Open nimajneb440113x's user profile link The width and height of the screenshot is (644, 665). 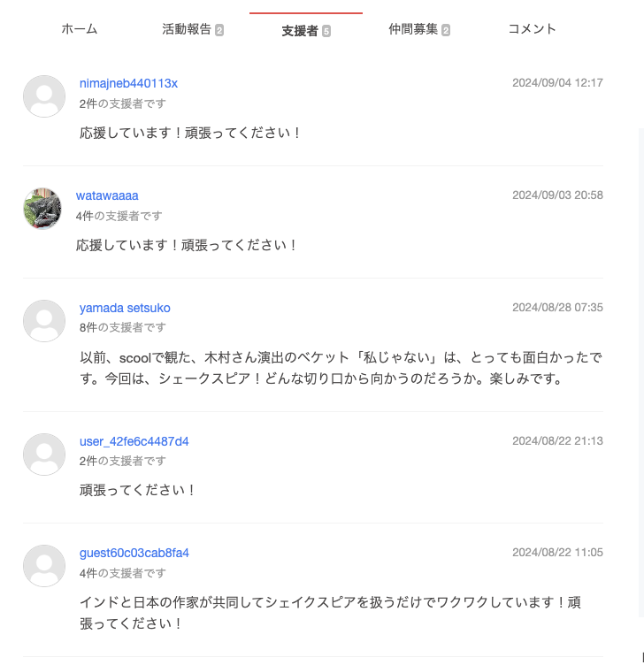point(128,83)
